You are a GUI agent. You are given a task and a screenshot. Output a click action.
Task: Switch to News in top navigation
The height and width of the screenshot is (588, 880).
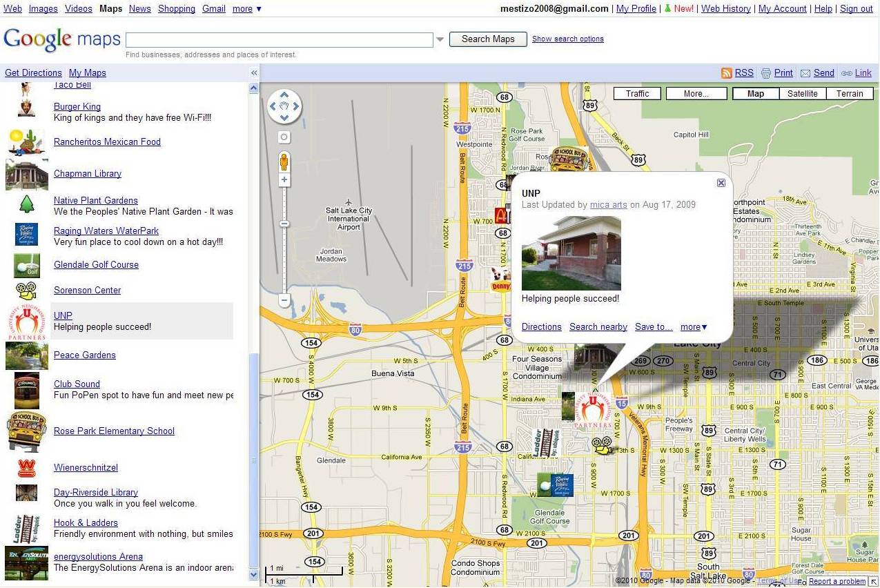tap(139, 8)
